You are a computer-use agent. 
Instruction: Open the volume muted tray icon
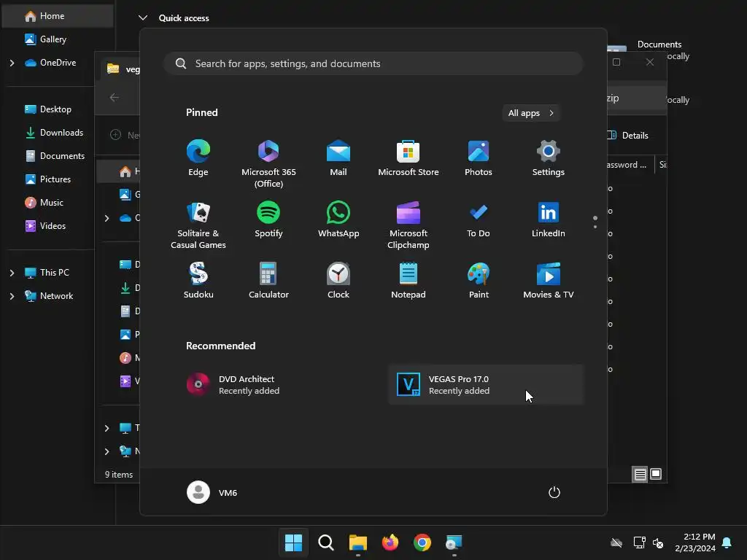tap(658, 542)
